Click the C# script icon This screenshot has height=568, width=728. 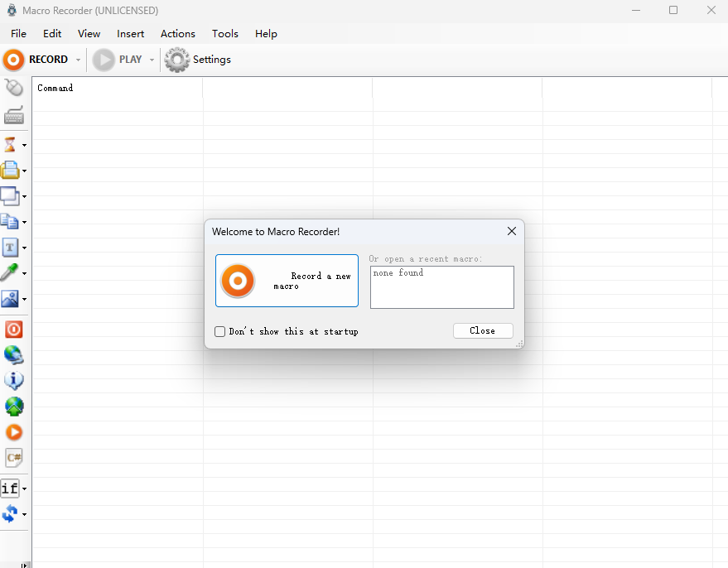(x=14, y=457)
